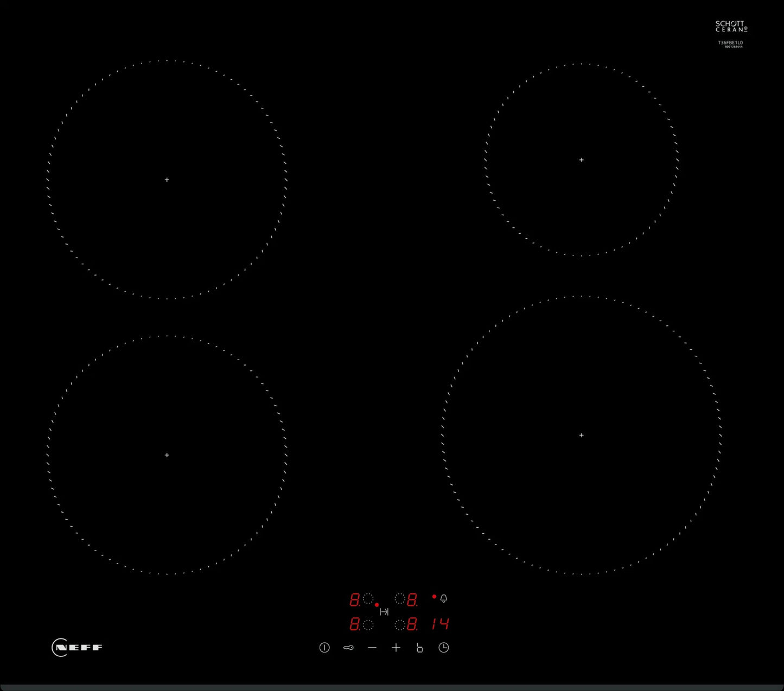Click center cross of front-left cooking zone
784x691 pixels.
point(167,455)
